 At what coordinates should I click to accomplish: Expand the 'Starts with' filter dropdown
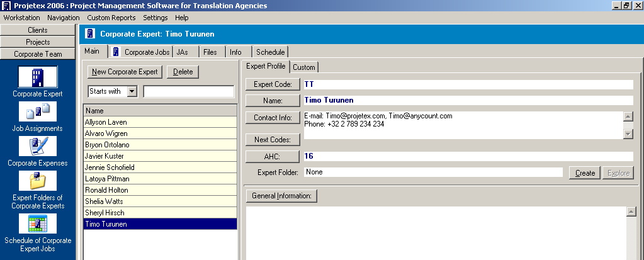132,91
